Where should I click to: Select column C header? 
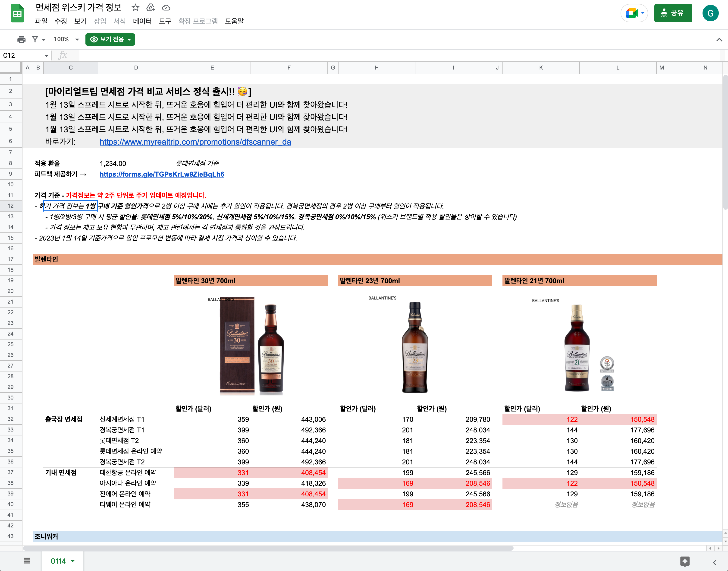(70, 67)
